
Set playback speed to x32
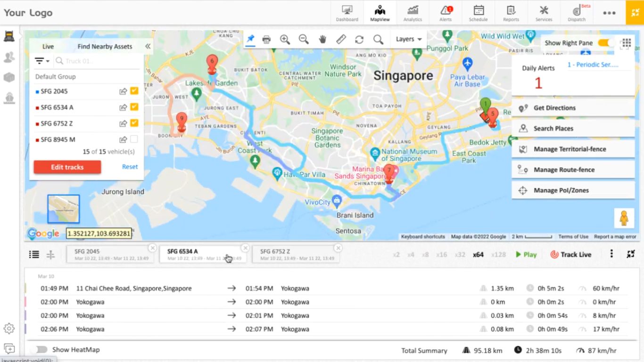[x=460, y=255]
